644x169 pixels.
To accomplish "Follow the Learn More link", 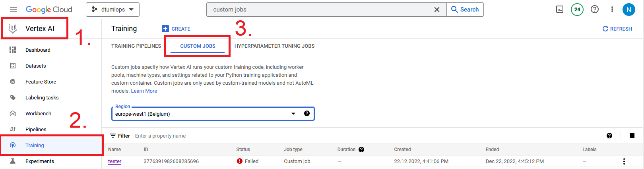I will (144, 91).
